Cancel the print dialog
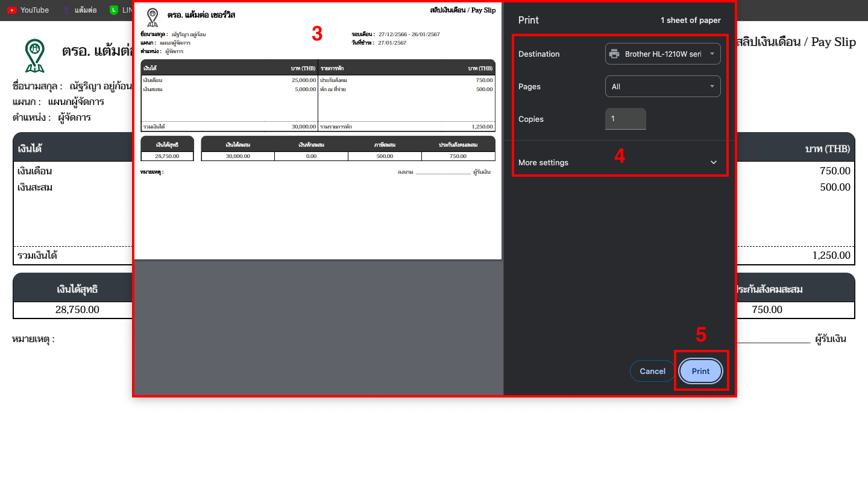The height and width of the screenshot is (491, 868). click(x=652, y=371)
